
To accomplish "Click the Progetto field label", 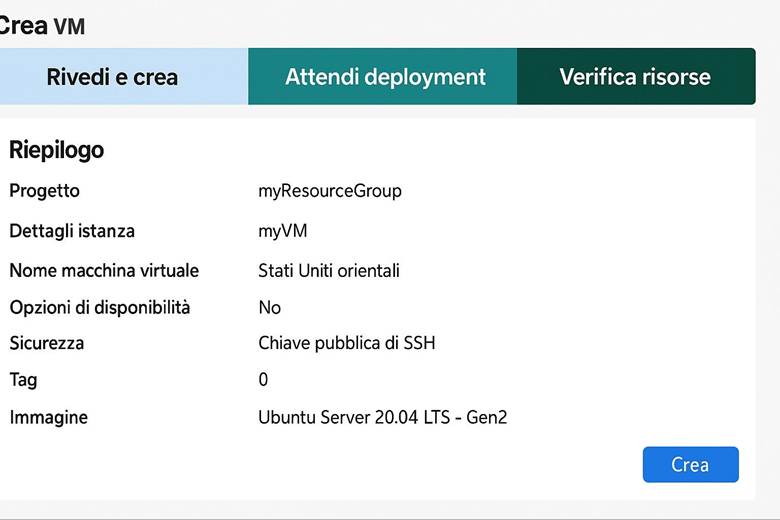I will click(44, 191).
